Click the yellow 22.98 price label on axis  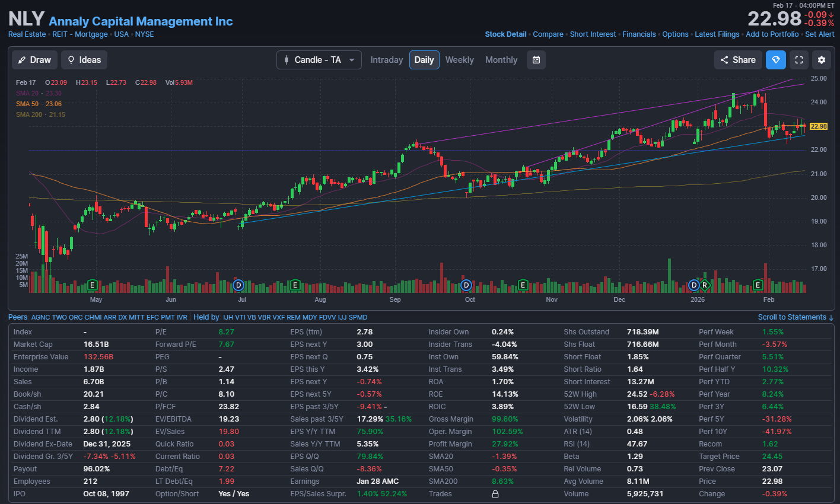pos(819,126)
